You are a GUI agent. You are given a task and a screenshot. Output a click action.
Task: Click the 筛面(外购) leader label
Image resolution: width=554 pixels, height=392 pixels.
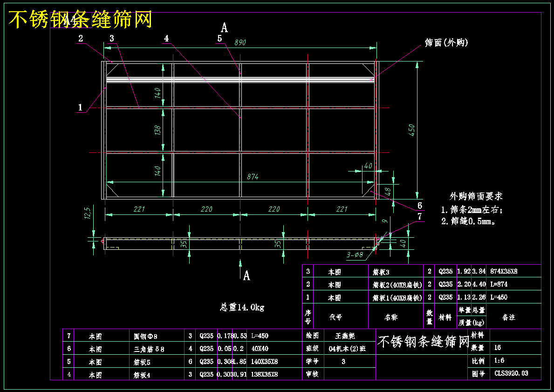(446, 43)
